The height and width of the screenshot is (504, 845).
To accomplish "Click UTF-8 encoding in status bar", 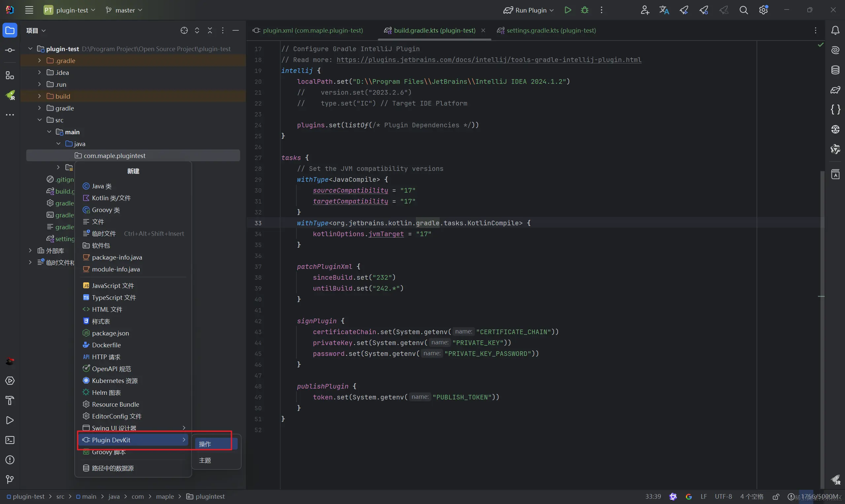I will click(723, 497).
